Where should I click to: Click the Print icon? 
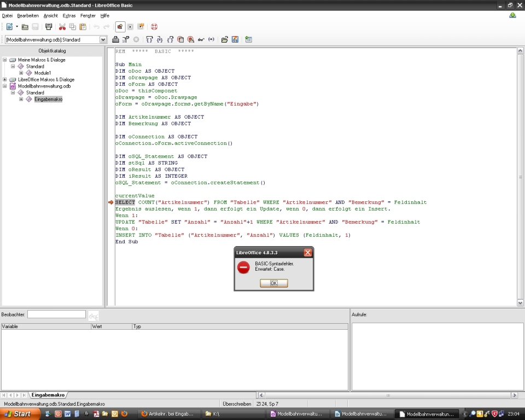(49, 27)
